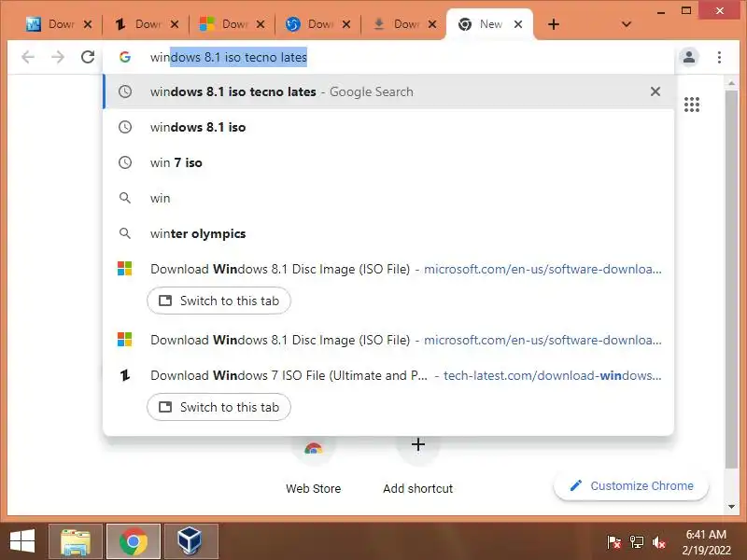The height and width of the screenshot is (560, 747).
Task: Click Customize Chrome button
Action: pyautogui.click(x=631, y=485)
